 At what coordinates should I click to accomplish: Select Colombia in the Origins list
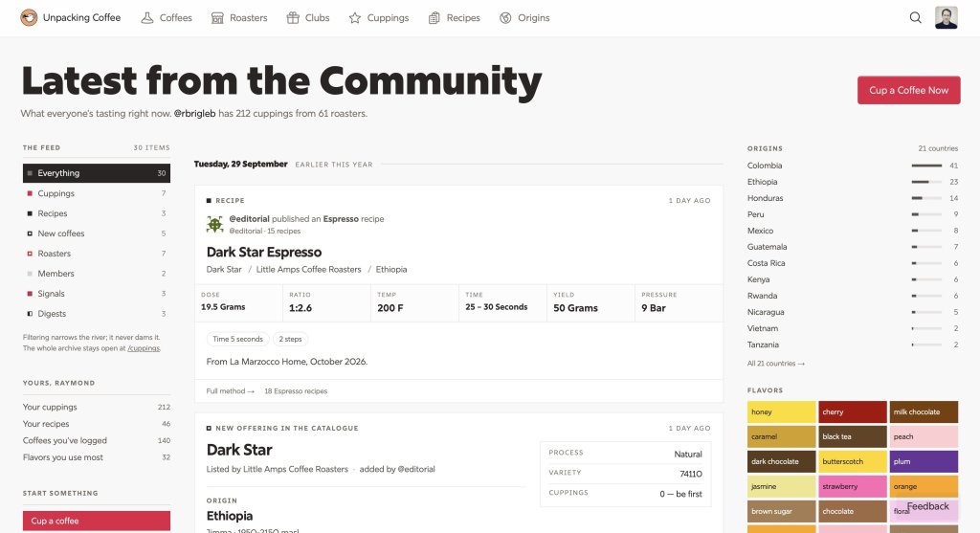853,166
